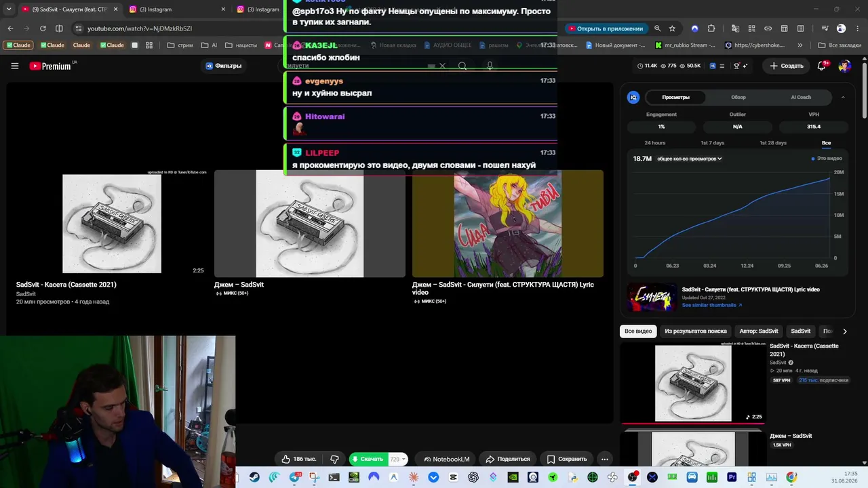Open the общее кол-во просмотров dropdown
The height and width of the screenshot is (488, 868).
689,159
